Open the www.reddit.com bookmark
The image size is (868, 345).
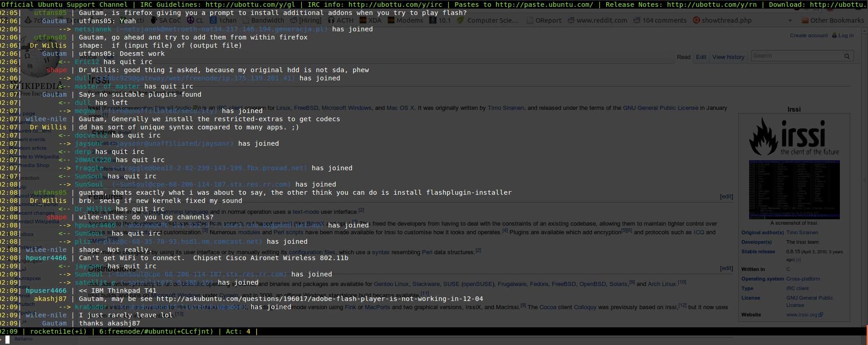598,20
